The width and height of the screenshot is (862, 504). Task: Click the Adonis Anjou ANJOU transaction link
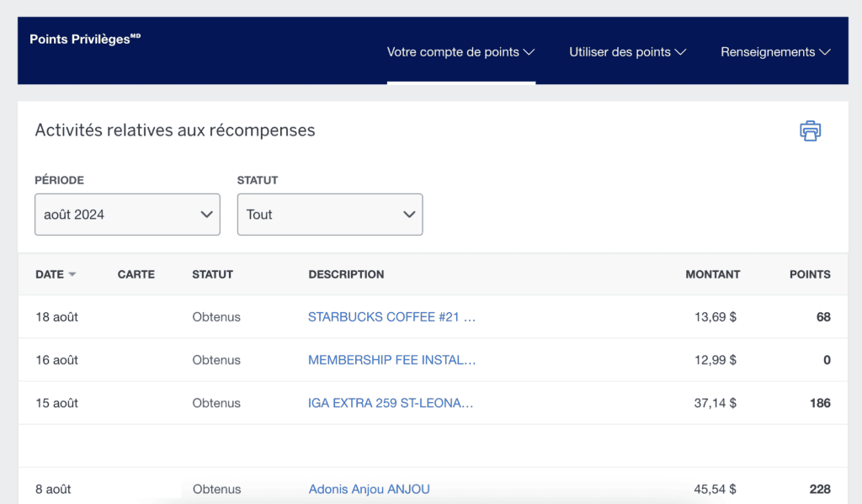[369, 489]
